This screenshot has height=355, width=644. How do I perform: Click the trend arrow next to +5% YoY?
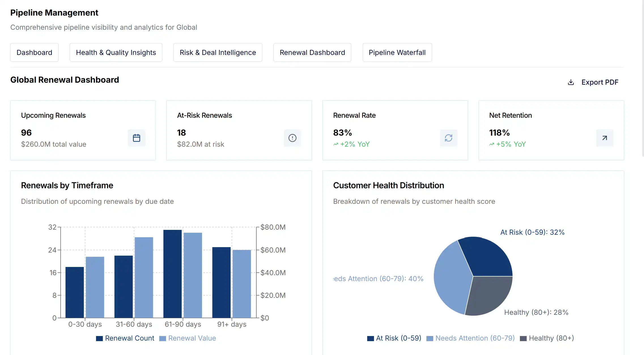click(x=492, y=144)
